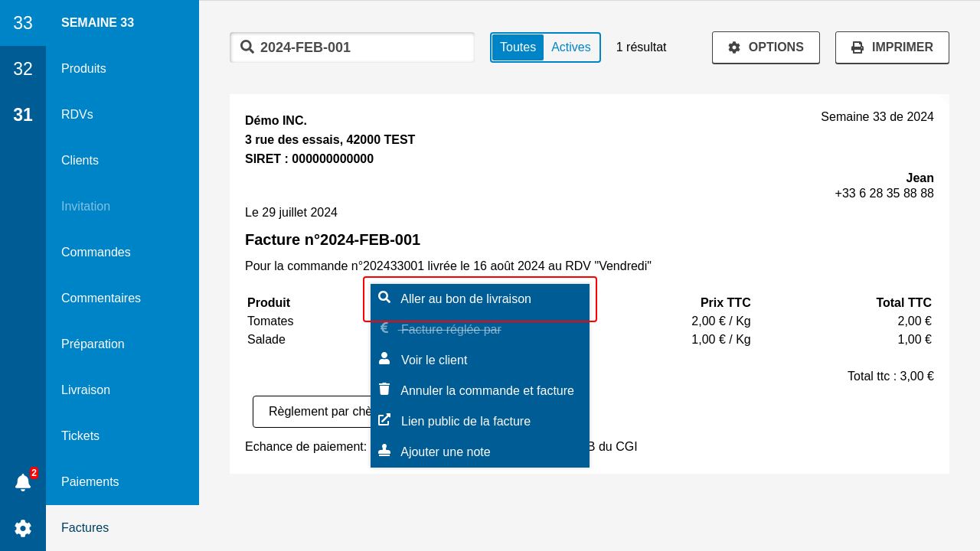This screenshot has height=551, width=980.
Task: Click the trash icon to cancel order
Action: (384, 390)
